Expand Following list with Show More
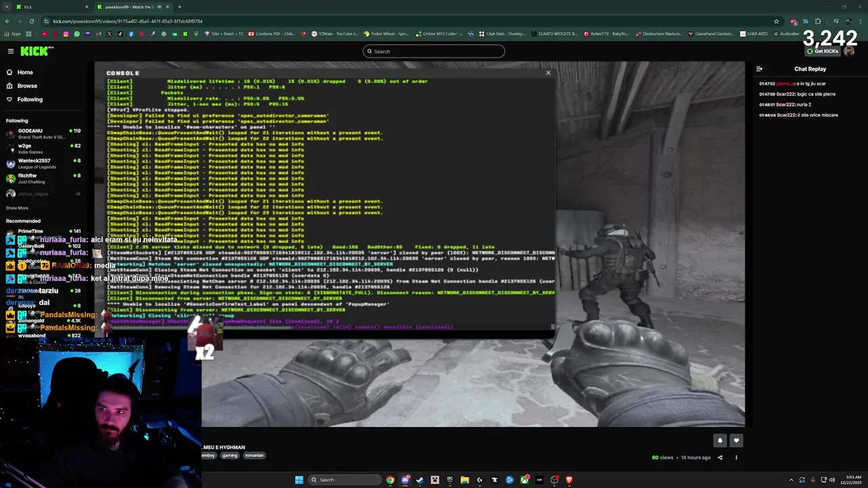 [17, 208]
